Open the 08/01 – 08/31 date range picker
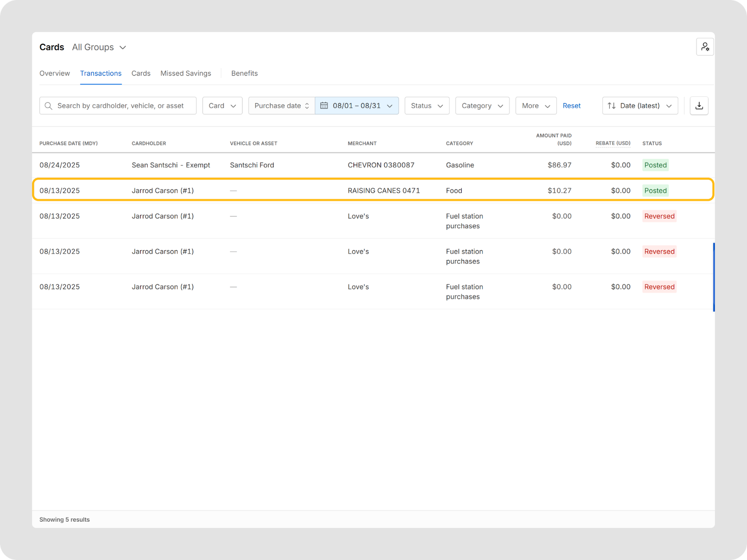 coord(357,106)
